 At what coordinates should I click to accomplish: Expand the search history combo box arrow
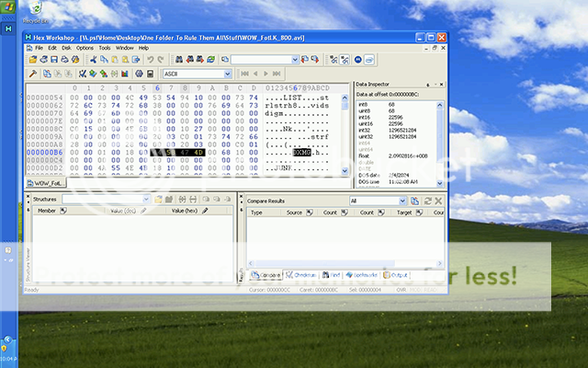295,59
